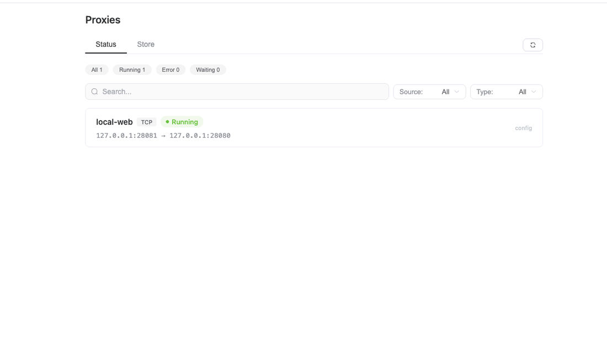Open the Source filter dropdown
The height and width of the screenshot is (364, 607).
pyautogui.click(x=429, y=92)
